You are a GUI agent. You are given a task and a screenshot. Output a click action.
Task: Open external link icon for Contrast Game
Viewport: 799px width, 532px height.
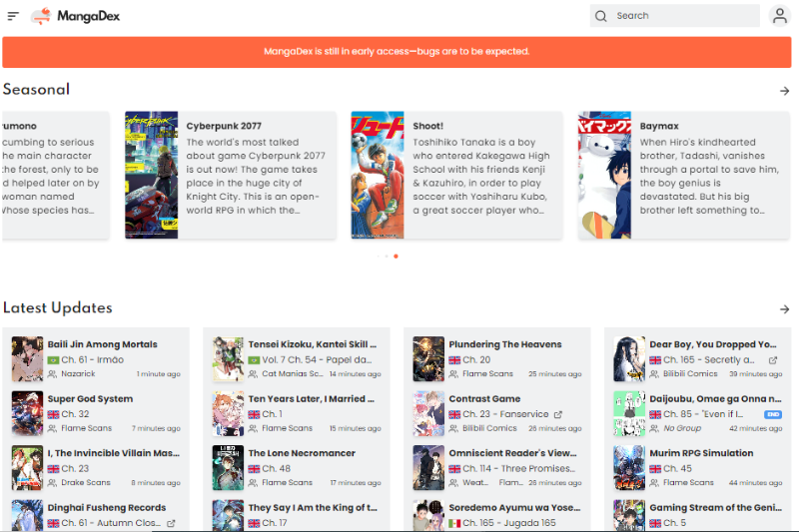click(x=558, y=414)
